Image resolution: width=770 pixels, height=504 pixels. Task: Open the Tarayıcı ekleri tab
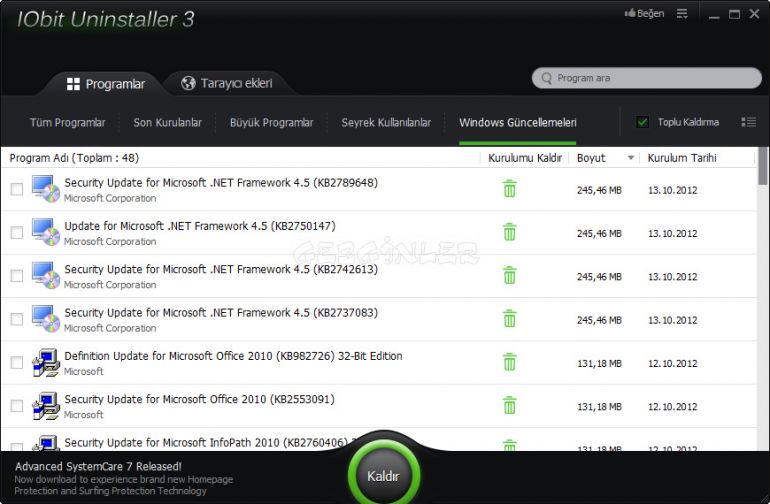coord(226,83)
